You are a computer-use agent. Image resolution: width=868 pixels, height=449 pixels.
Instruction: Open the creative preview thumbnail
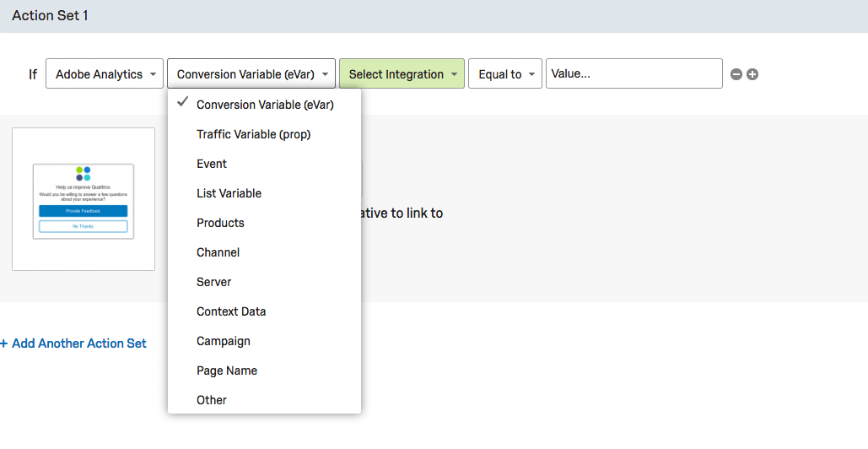[84, 199]
